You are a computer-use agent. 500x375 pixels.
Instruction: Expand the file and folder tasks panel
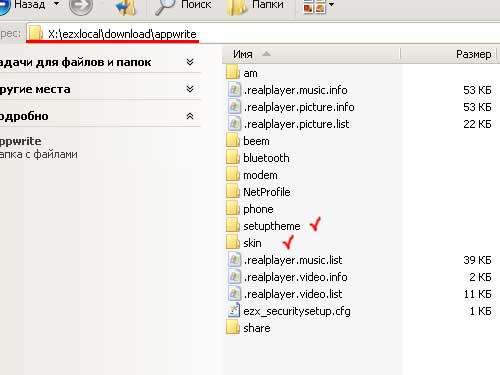tap(190, 62)
